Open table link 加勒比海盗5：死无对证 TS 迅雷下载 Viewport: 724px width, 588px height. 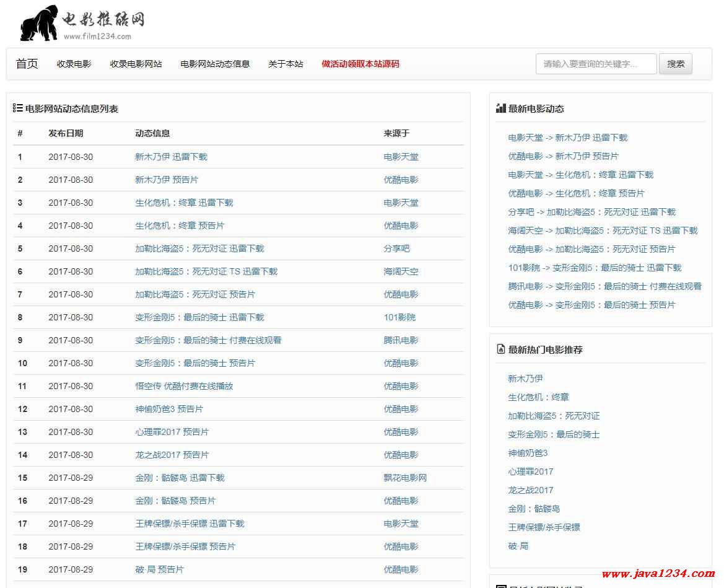point(206,271)
